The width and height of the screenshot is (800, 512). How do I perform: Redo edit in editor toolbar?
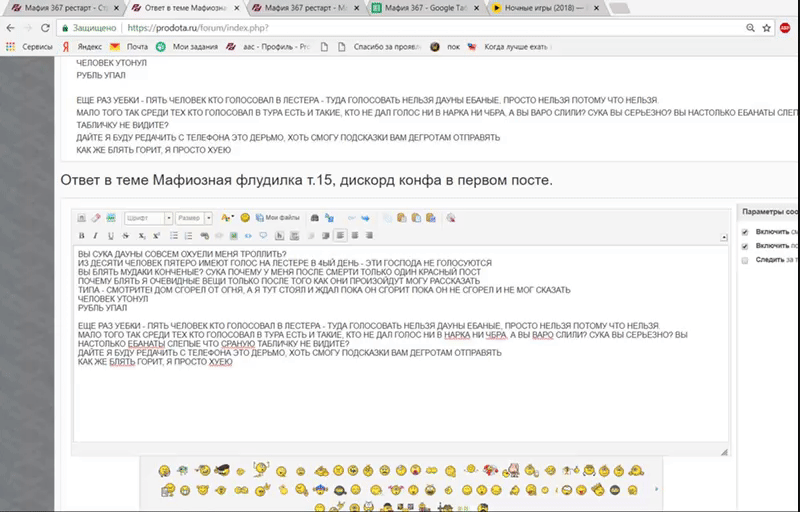pyautogui.click(x=365, y=218)
